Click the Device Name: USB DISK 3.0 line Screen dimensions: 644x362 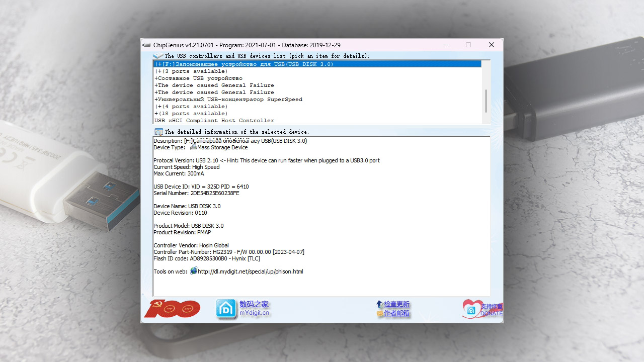coord(187,206)
